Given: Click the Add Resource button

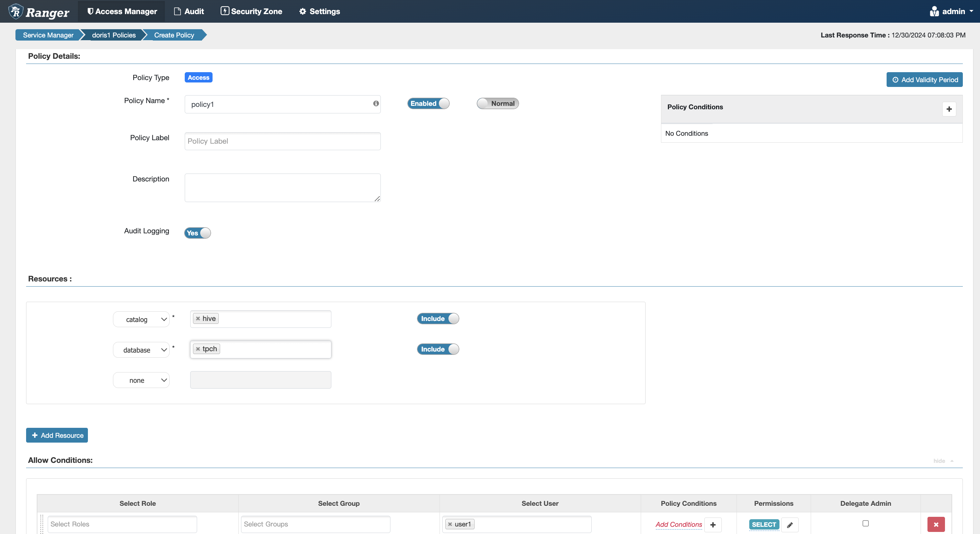Looking at the screenshot, I should click(x=57, y=435).
